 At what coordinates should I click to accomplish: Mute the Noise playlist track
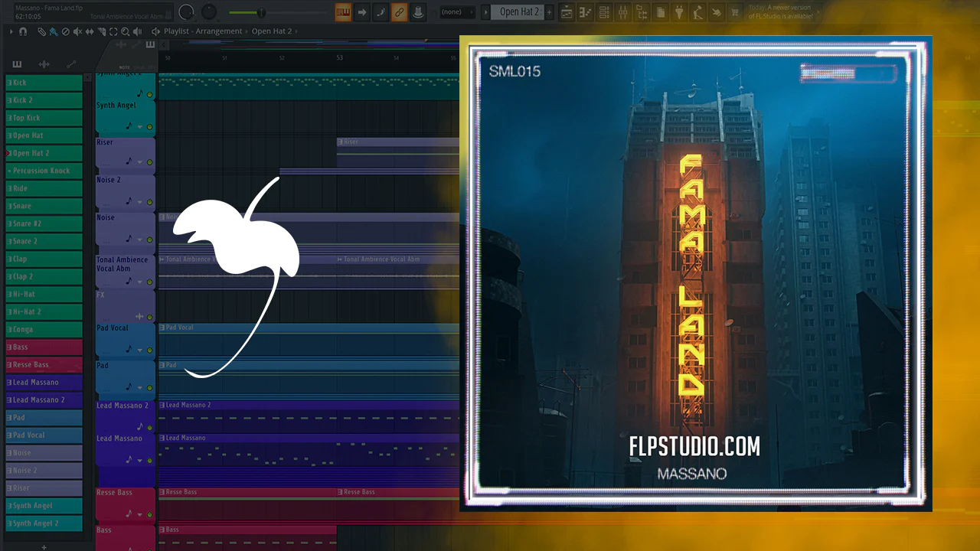149,240
